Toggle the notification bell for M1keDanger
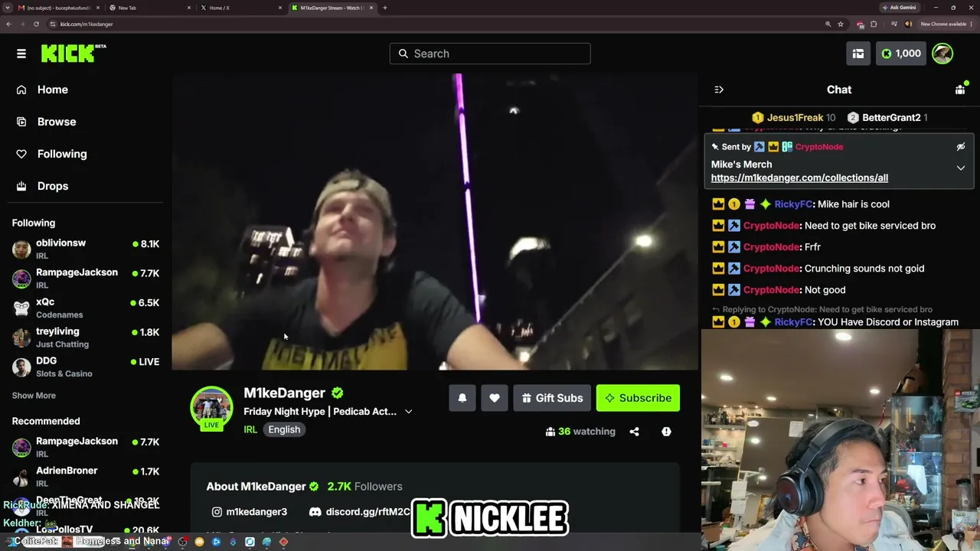The image size is (980, 551). click(x=462, y=398)
